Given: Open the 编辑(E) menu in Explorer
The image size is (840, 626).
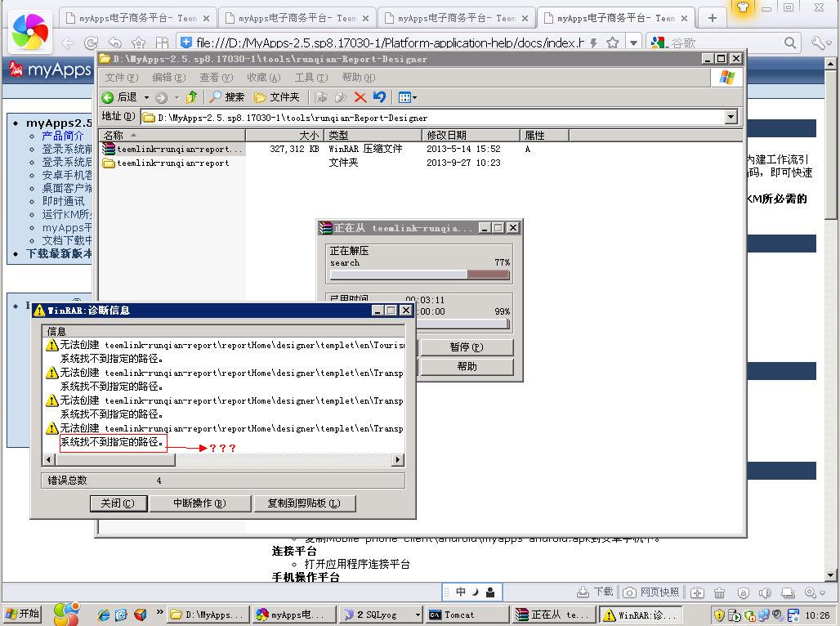Looking at the screenshot, I should click(x=169, y=78).
